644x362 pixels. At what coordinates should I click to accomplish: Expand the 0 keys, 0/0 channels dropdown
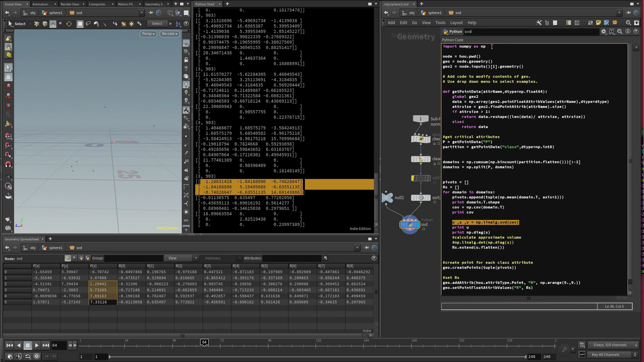pyautogui.click(x=613, y=345)
